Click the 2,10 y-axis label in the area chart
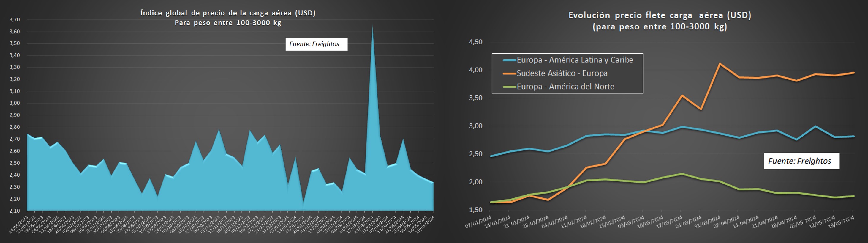Viewport: 868px width, 243px height. [x=15, y=211]
